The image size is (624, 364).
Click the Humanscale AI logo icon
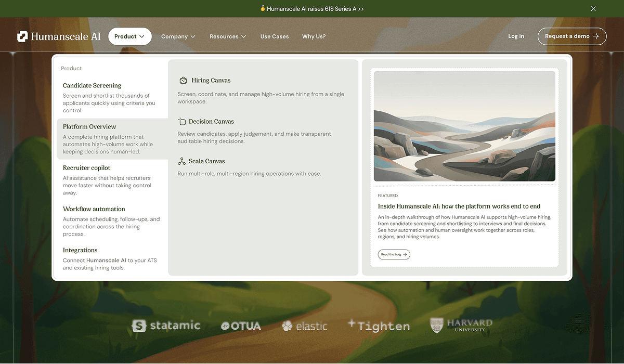pos(22,36)
